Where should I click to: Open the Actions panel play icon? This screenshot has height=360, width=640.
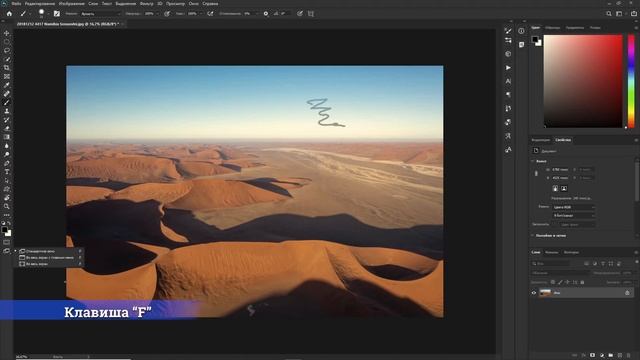[508, 67]
